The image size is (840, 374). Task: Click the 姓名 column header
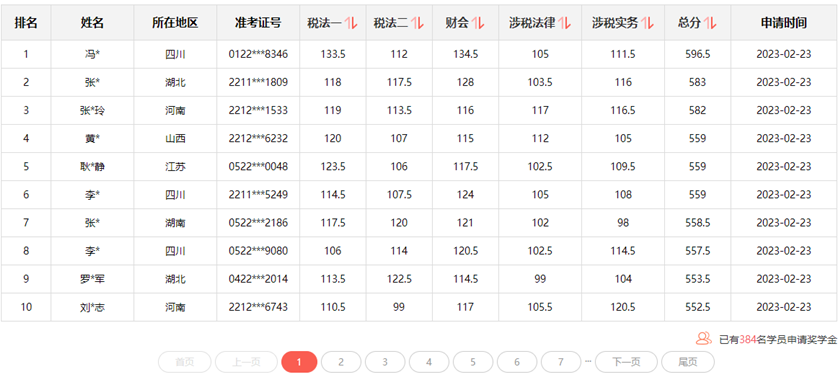pyautogui.click(x=92, y=23)
